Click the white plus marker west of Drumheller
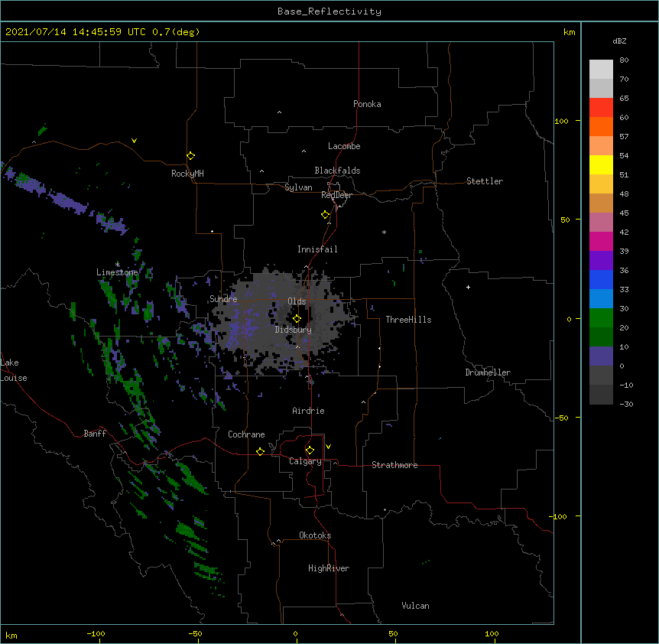This screenshot has height=644, width=659. pos(468,287)
